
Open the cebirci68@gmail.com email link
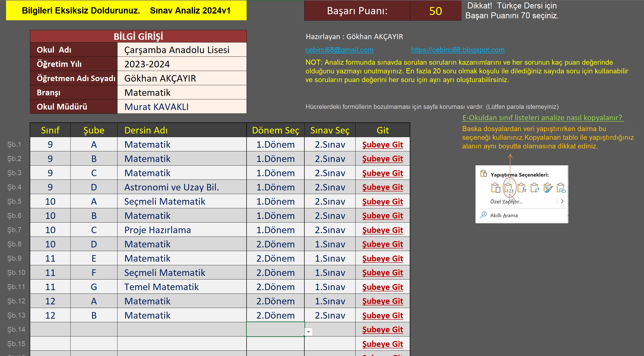coord(339,50)
